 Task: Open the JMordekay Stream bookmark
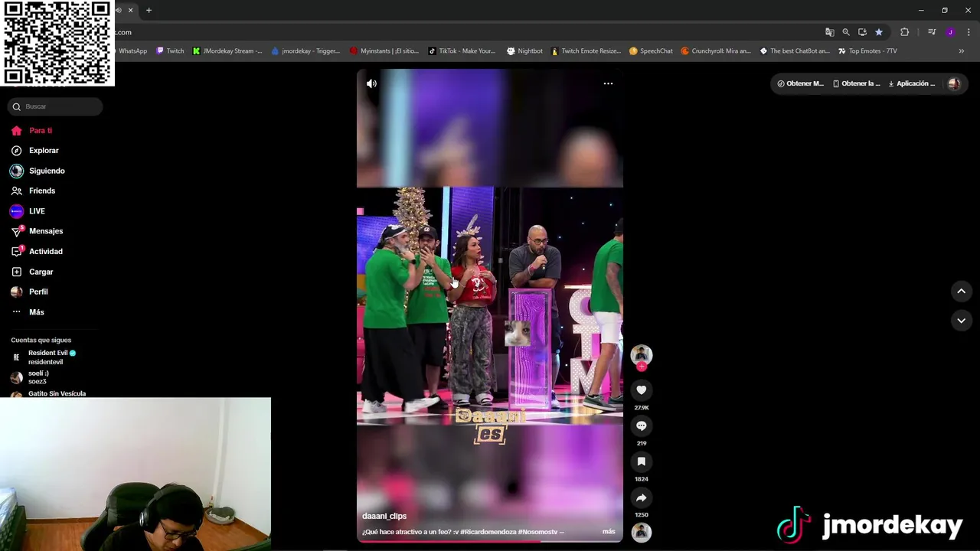(227, 51)
